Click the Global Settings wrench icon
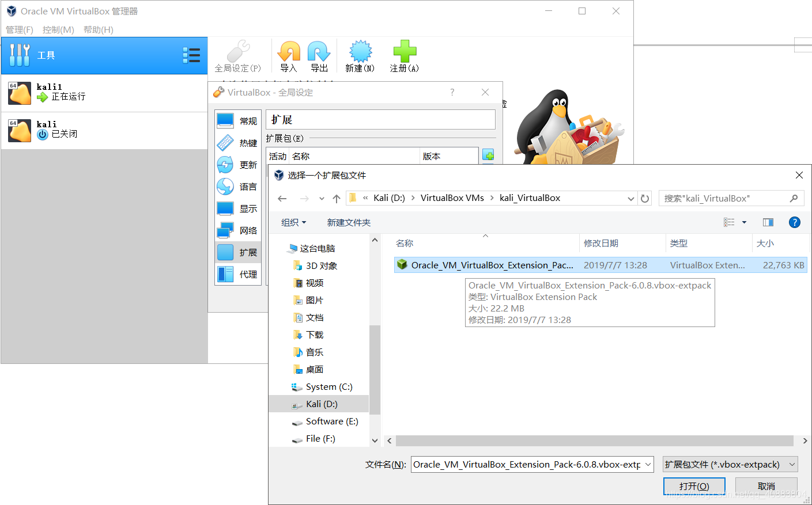This screenshot has width=812, height=505. tap(238, 51)
